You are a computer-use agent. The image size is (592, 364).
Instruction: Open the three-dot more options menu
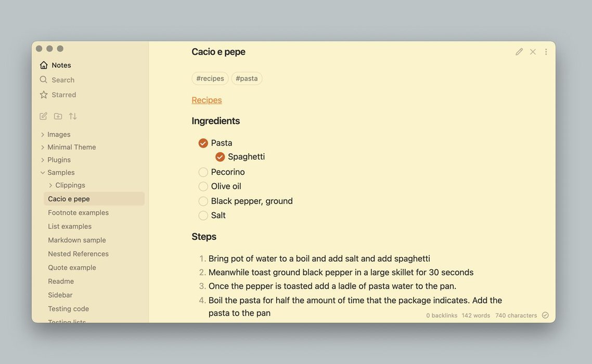tap(546, 52)
